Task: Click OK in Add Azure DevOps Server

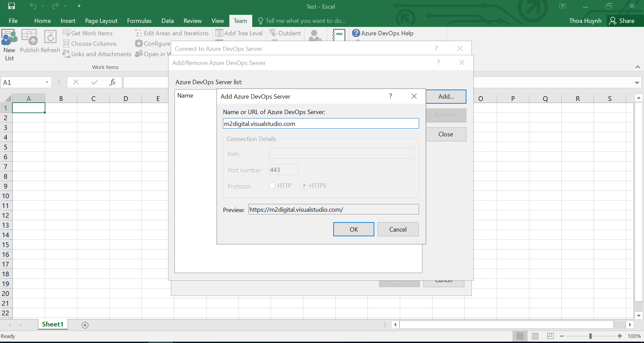Action: (x=354, y=229)
